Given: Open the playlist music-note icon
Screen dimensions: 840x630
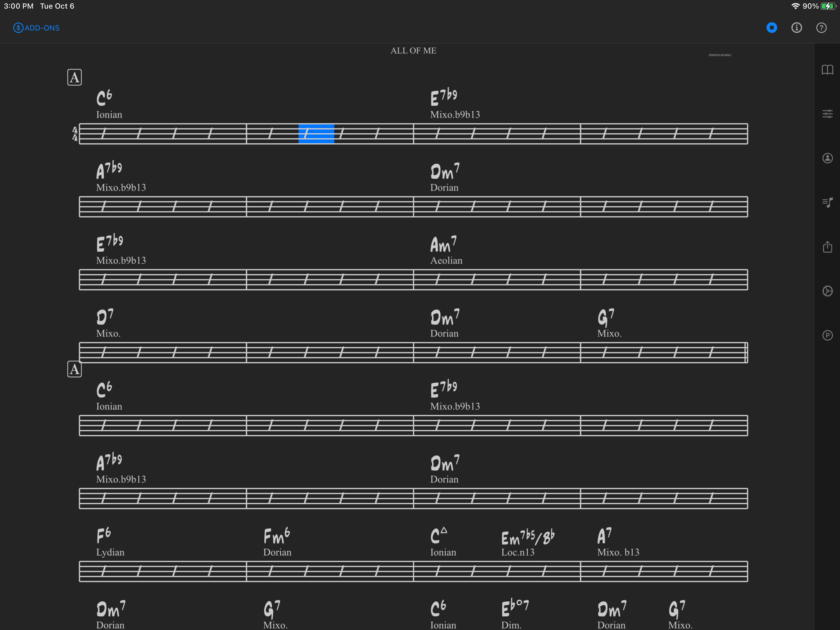Looking at the screenshot, I should pyautogui.click(x=827, y=202).
